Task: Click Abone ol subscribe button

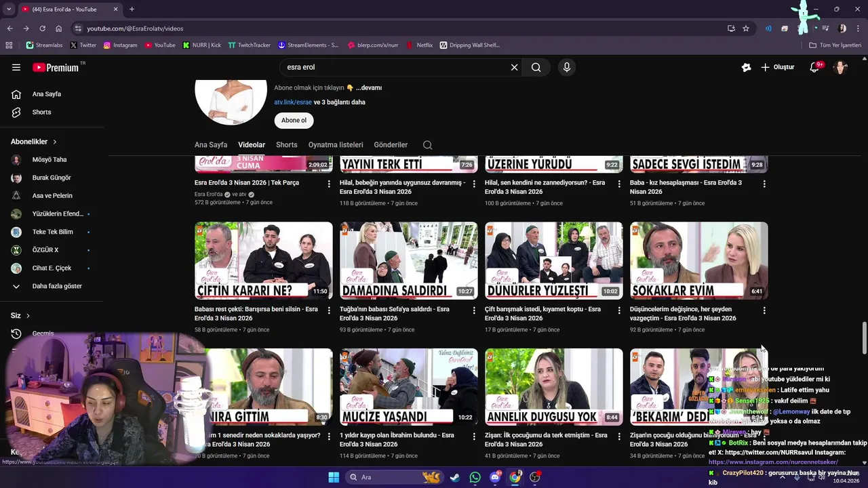Action: click(294, 120)
